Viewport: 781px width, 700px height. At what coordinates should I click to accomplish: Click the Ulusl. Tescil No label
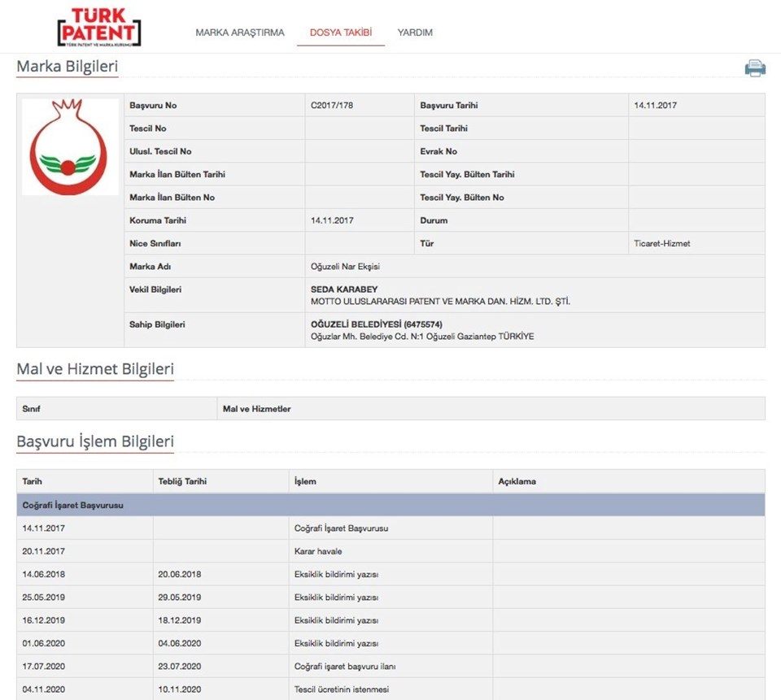point(160,151)
